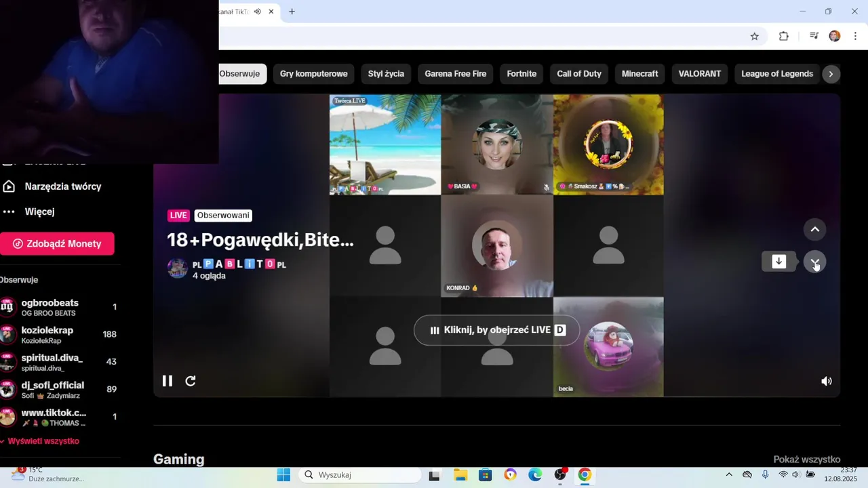The width and height of the screenshot is (868, 488).
Task: Open the Chrome profile avatar
Action: pyautogui.click(x=835, y=37)
